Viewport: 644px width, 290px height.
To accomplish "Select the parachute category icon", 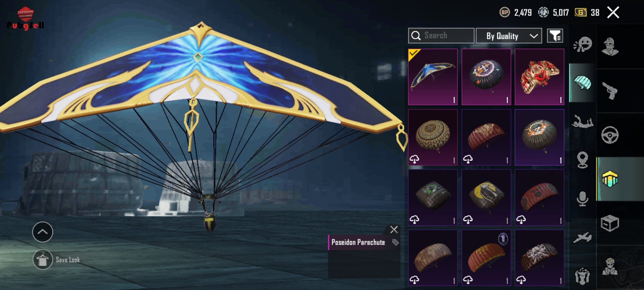I will 582,83.
